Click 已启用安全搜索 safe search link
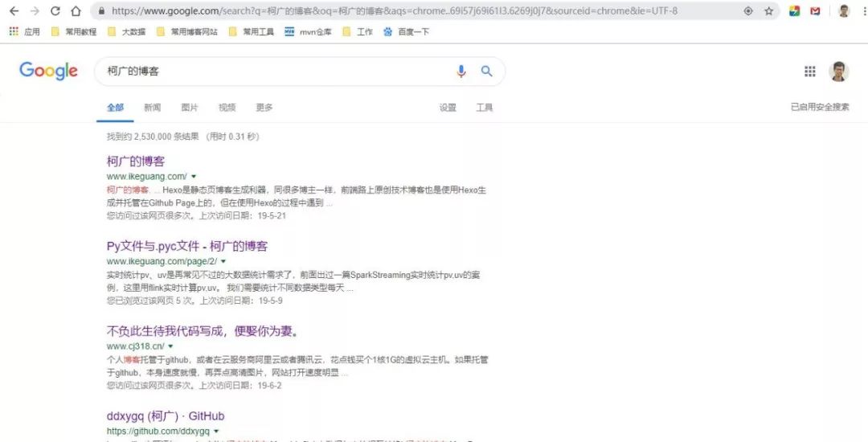Screen dimensions: 868x442 [820, 108]
